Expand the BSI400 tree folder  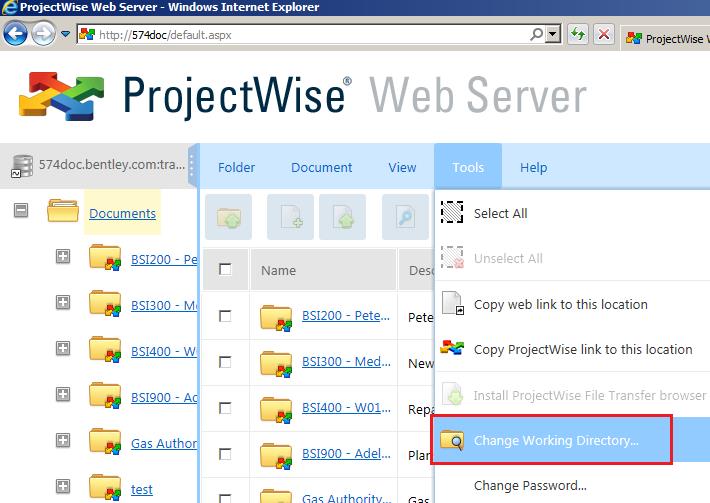(63, 348)
